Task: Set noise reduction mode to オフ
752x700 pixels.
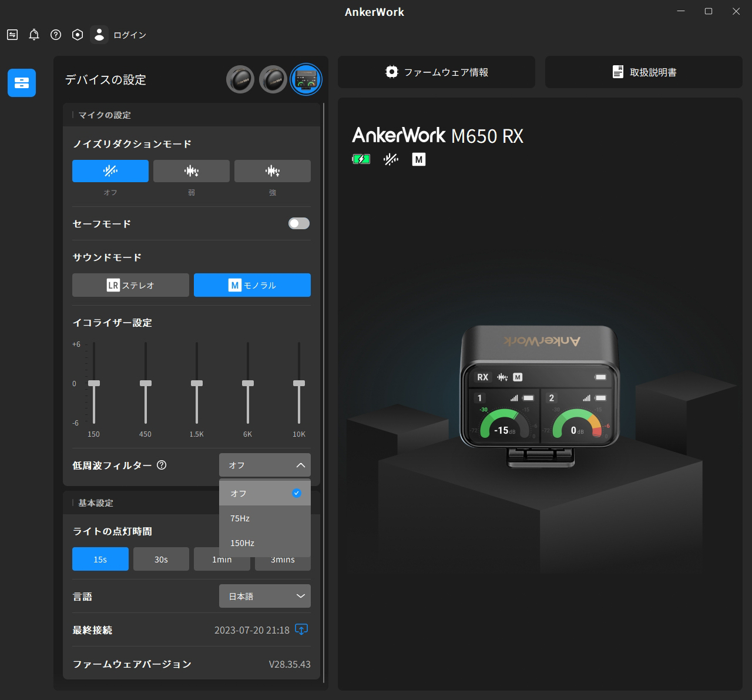Action: pos(110,171)
